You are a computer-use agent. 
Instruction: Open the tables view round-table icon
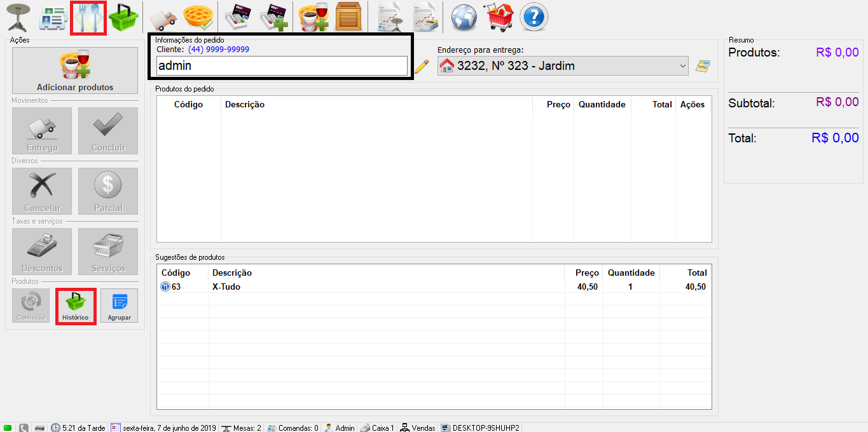(x=18, y=17)
